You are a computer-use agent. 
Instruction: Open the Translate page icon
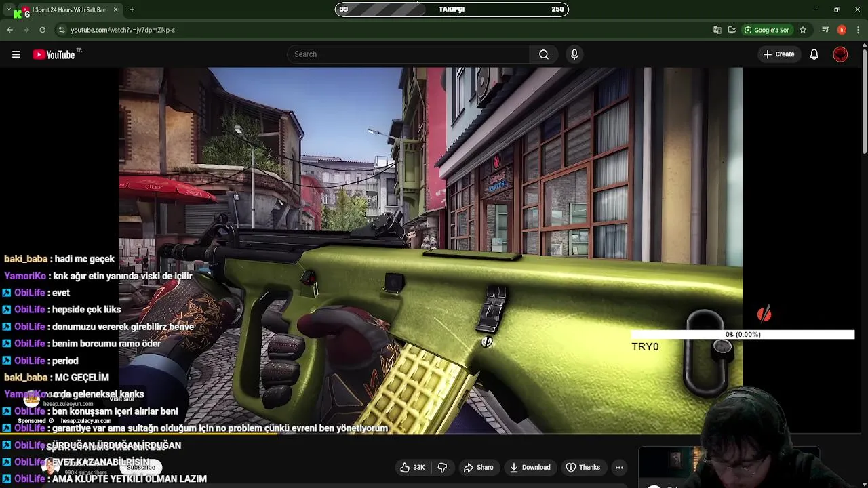[x=717, y=30]
